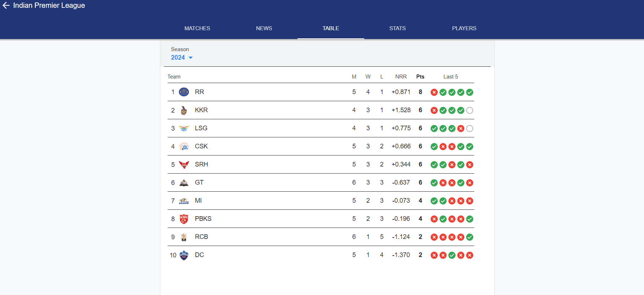644x295 pixels.
Task: Click the DC team logo
Action: point(184,255)
